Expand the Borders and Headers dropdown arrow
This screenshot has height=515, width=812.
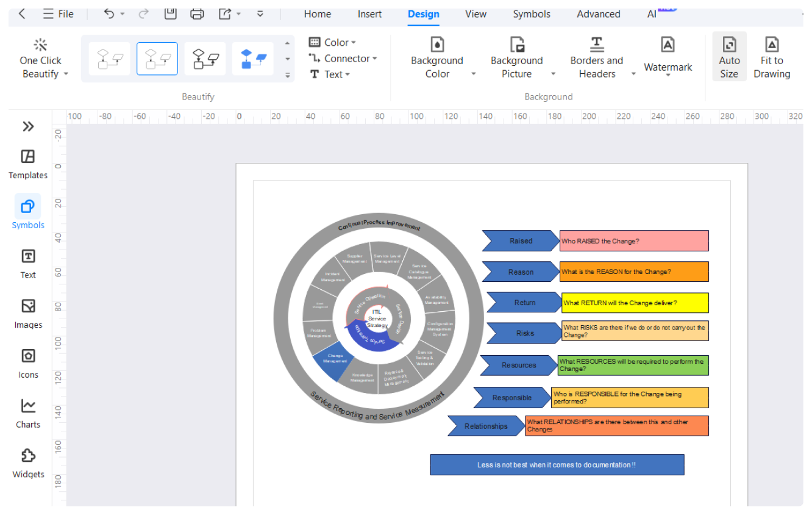click(x=633, y=74)
